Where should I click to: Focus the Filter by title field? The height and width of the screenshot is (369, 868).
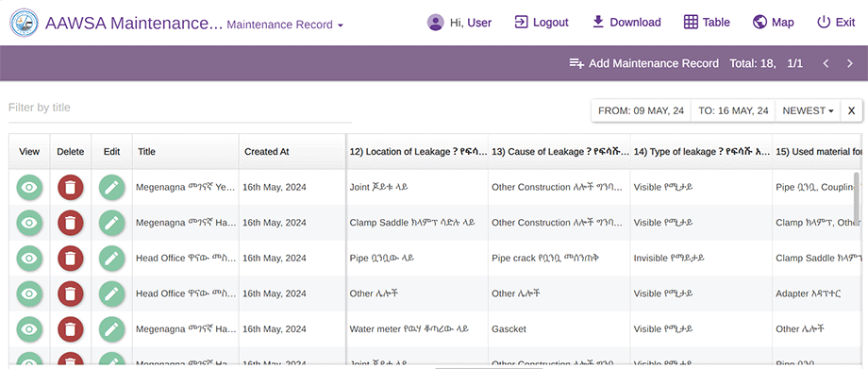(180, 108)
